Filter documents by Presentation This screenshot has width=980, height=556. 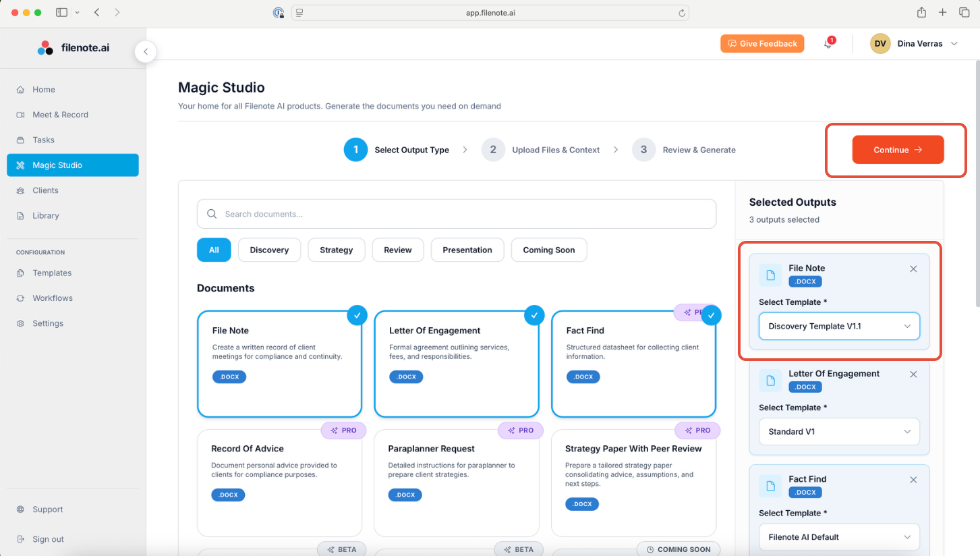[x=467, y=250]
